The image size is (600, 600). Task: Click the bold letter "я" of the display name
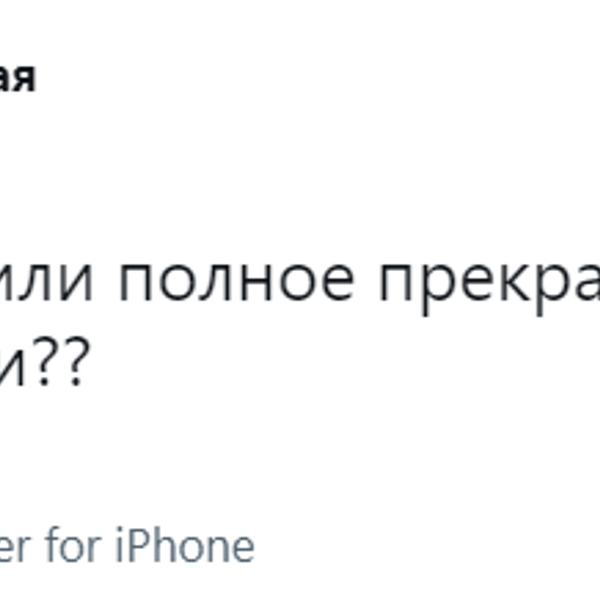coord(23,78)
